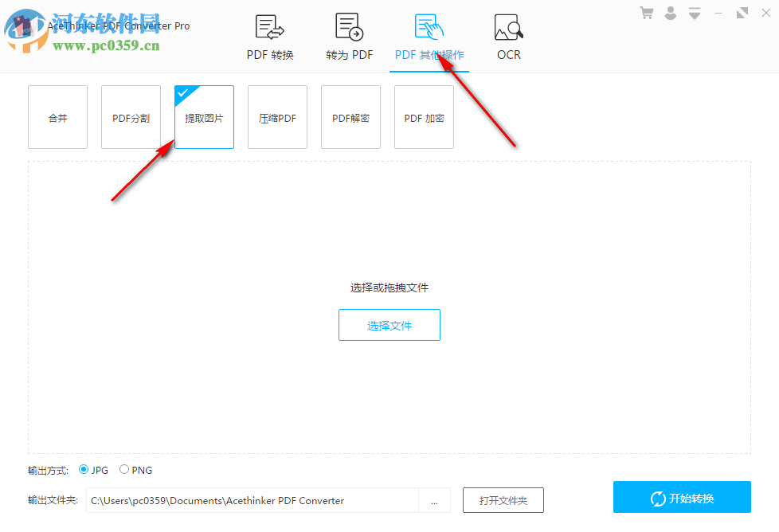779x532 pixels.
Task: Select the PDF 加密 function
Action: pyautogui.click(x=424, y=117)
